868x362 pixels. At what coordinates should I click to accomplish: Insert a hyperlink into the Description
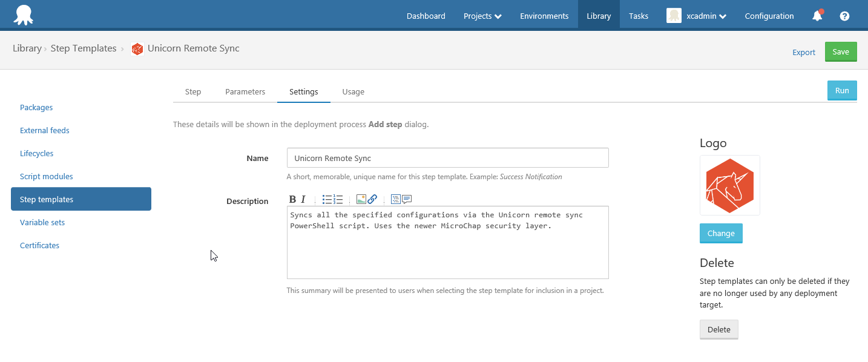click(372, 199)
